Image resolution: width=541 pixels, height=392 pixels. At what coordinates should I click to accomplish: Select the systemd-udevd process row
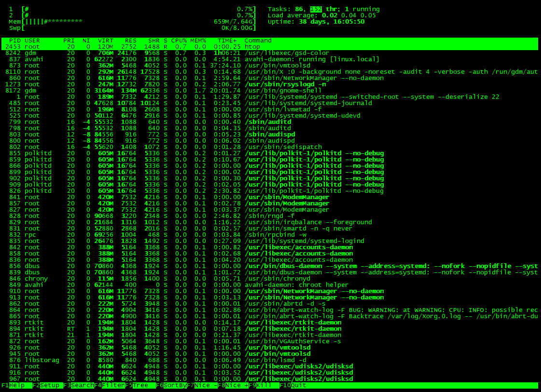click(x=270, y=116)
